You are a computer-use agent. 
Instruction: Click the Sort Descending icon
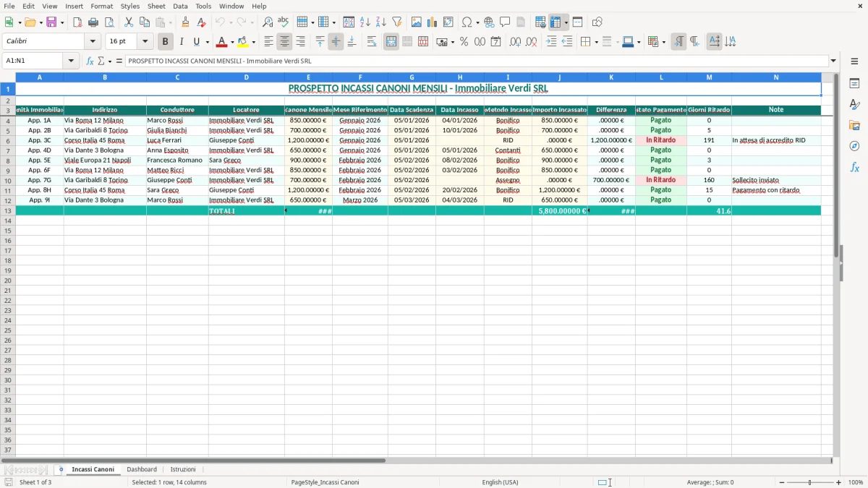[x=381, y=22]
